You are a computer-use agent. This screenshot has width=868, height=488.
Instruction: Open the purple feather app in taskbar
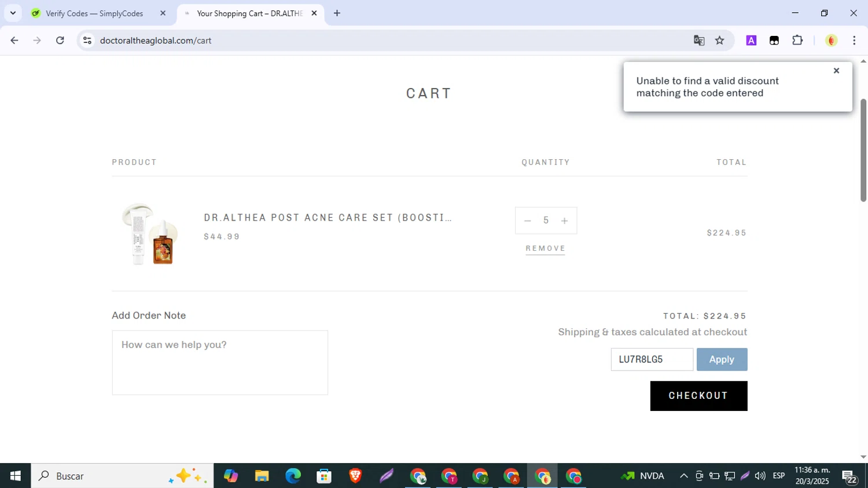pos(387,476)
